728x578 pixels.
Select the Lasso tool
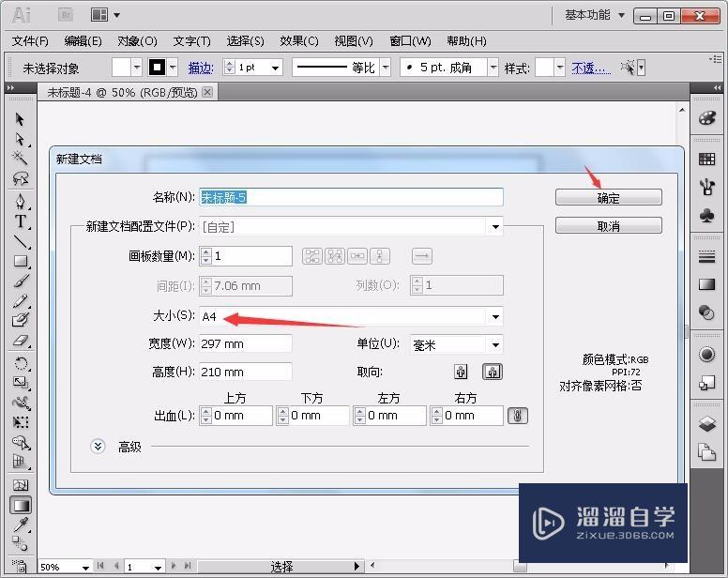[x=20, y=178]
